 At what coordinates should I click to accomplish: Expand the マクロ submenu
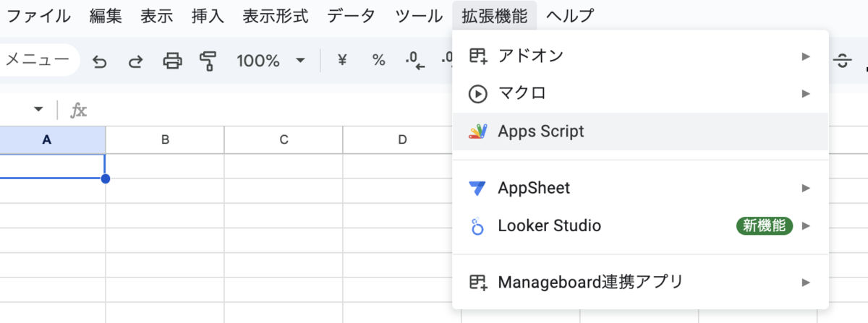click(x=640, y=93)
